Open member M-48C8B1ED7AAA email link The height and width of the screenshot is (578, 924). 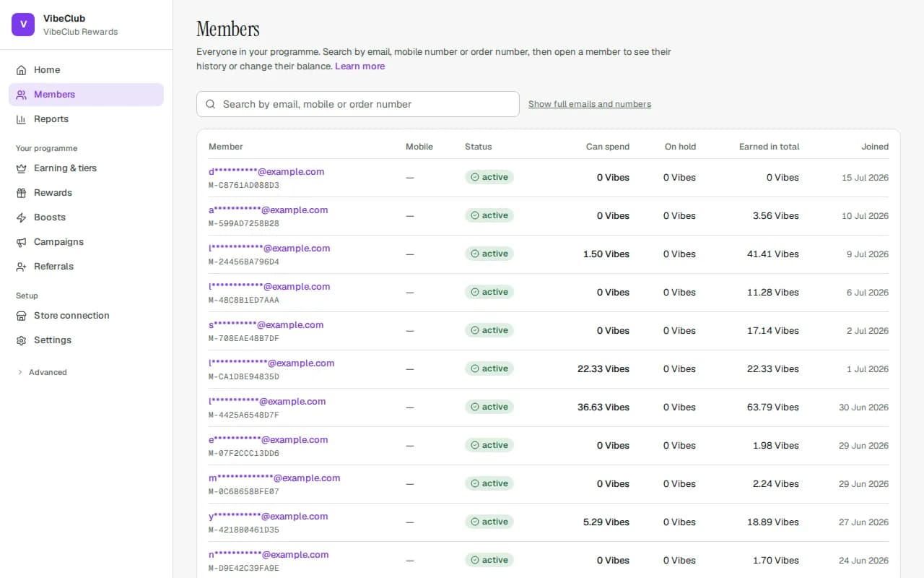coord(269,287)
